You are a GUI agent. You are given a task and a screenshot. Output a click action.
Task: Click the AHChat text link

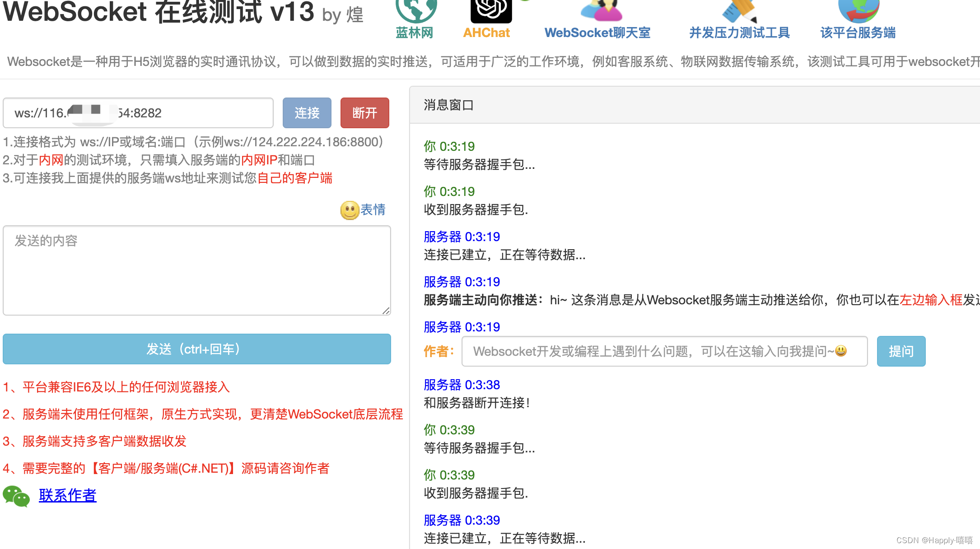click(486, 33)
